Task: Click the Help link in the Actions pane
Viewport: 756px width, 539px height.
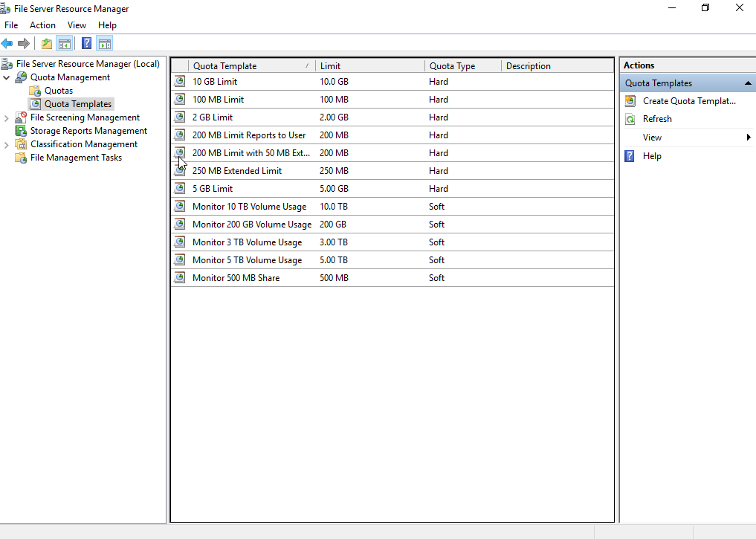Action: click(x=653, y=156)
